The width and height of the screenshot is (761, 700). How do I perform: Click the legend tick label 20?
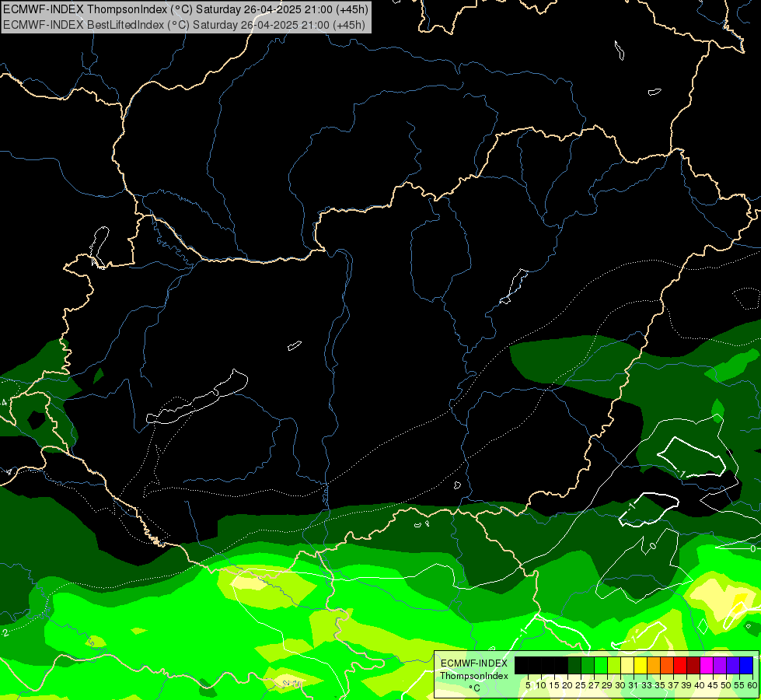[x=567, y=685]
